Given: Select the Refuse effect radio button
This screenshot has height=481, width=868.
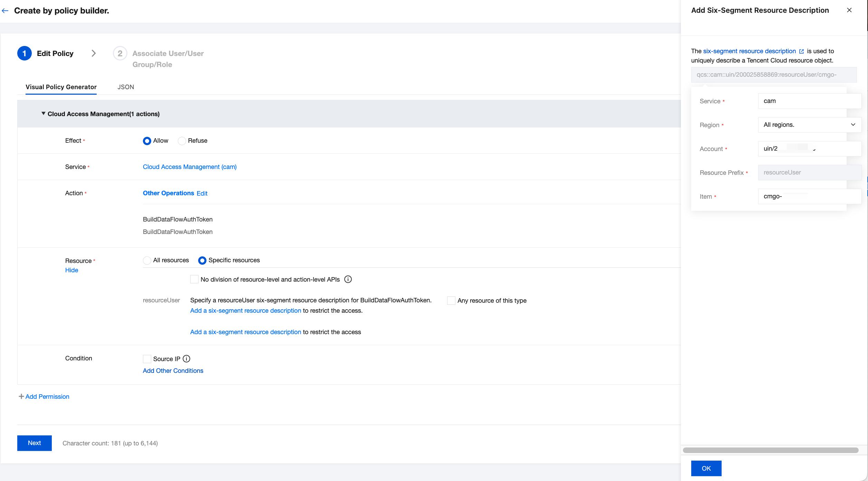Looking at the screenshot, I should click(x=182, y=141).
